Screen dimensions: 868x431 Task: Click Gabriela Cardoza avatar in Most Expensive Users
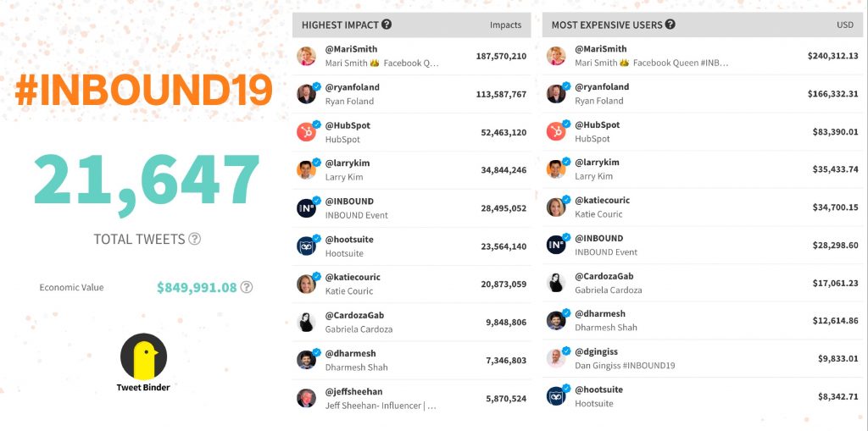556,283
